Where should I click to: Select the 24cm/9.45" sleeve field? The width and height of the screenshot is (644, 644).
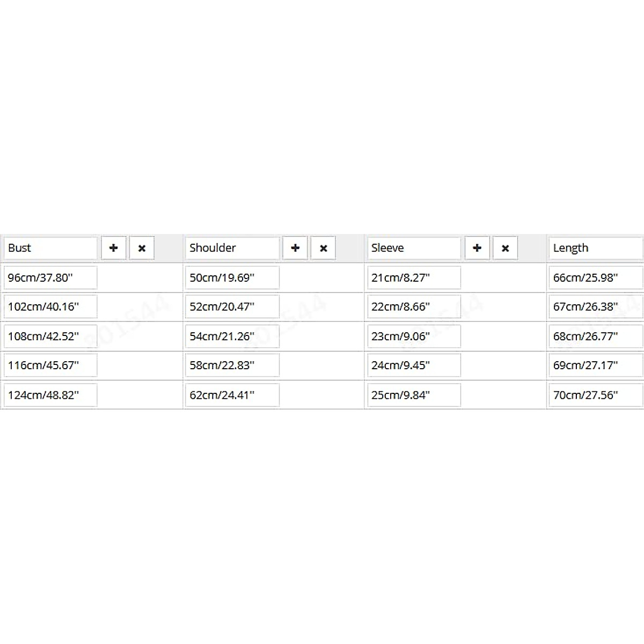click(414, 365)
